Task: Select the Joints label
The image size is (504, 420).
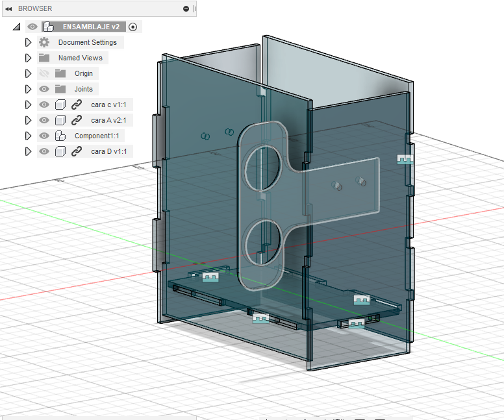Action: point(84,89)
